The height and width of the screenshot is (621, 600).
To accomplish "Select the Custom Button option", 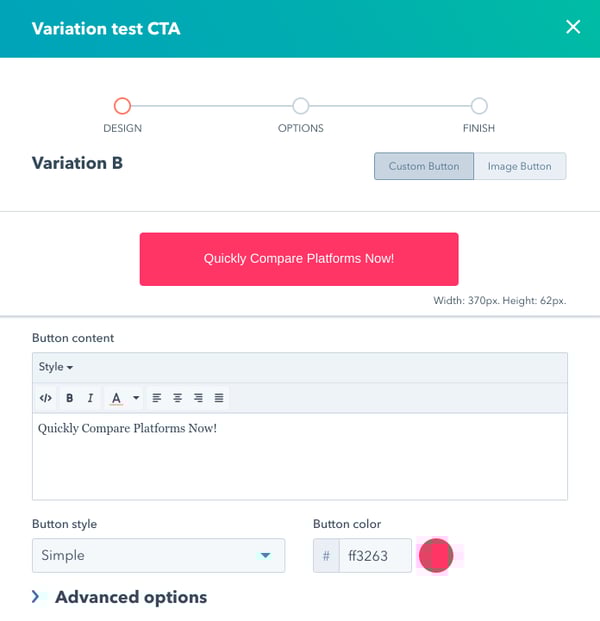I will coord(424,166).
